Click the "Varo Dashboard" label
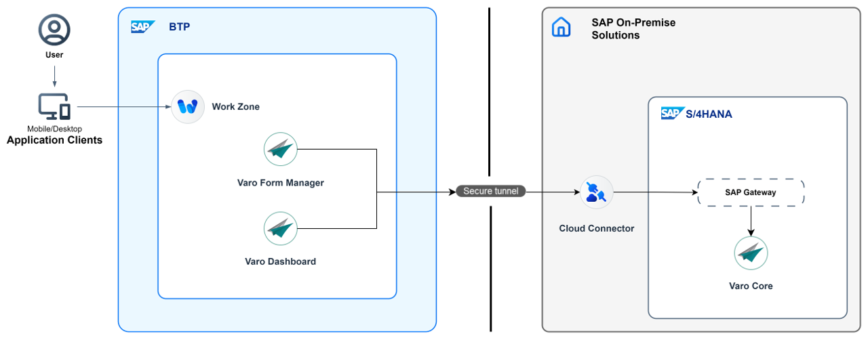The image size is (868, 340). click(281, 261)
